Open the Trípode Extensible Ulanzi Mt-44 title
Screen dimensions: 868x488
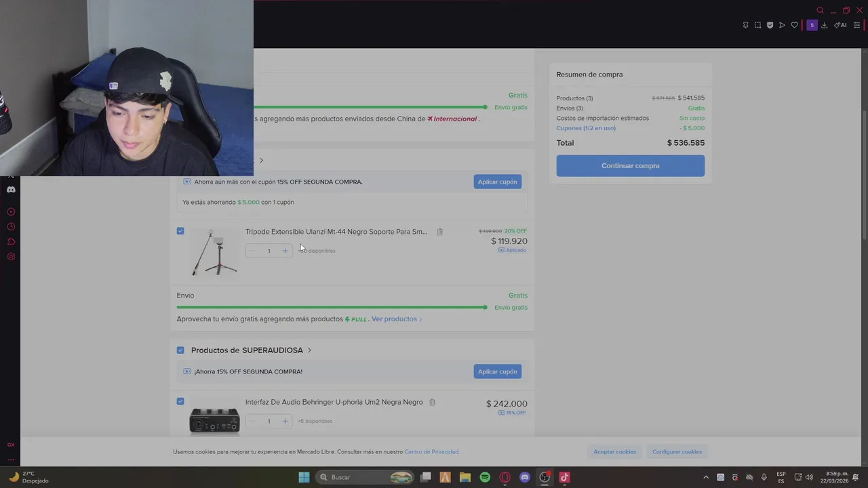coord(336,232)
